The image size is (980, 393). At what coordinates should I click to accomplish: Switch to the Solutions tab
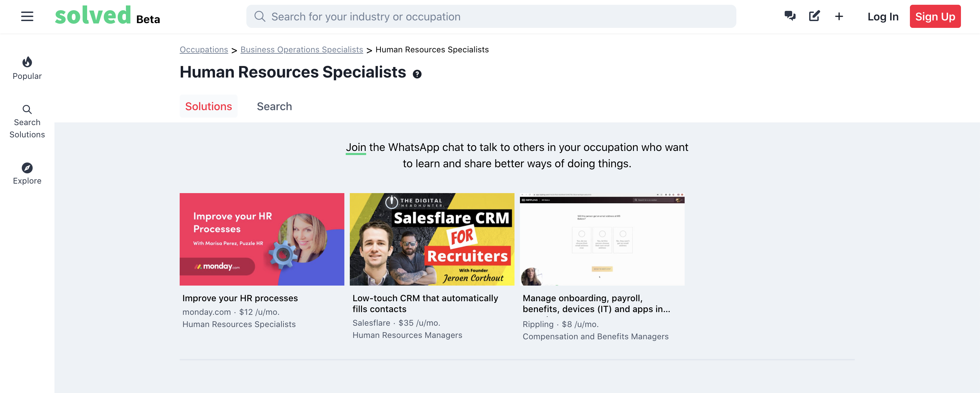[209, 106]
